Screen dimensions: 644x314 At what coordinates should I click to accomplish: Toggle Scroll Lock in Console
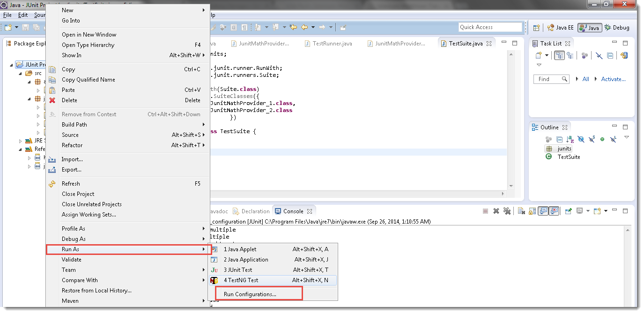(x=533, y=211)
